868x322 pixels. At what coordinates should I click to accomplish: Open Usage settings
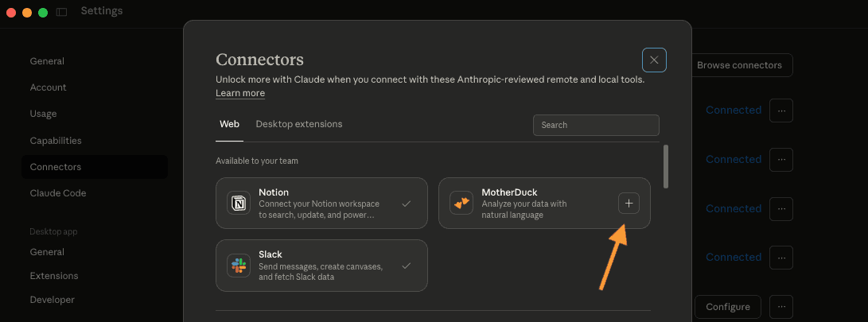tap(43, 114)
